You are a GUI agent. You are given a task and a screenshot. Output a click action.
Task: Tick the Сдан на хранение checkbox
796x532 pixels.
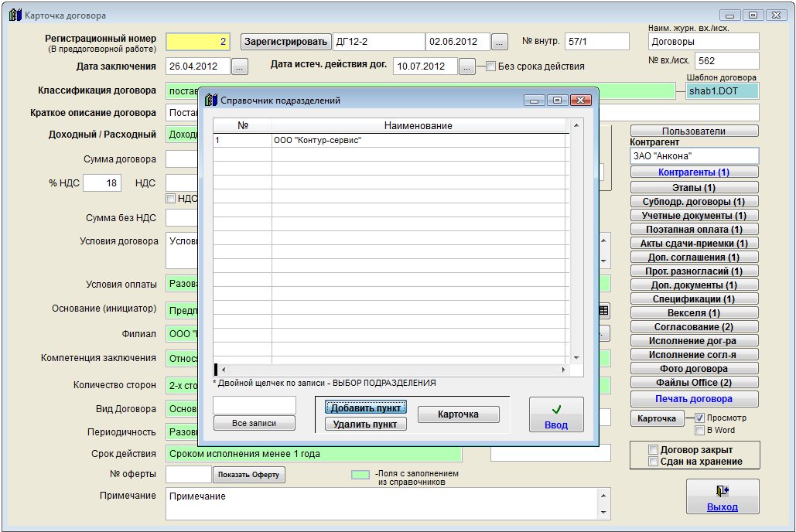(653, 462)
